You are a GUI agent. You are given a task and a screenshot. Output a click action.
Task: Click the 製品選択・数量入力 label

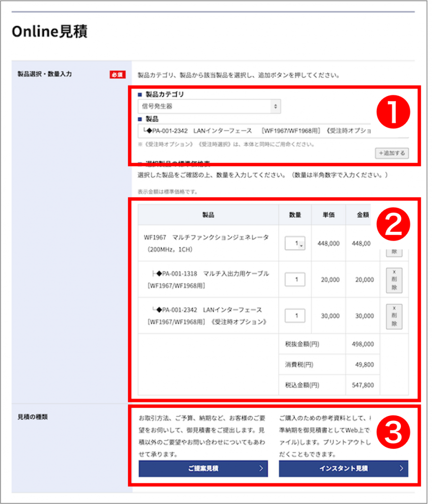[45, 74]
